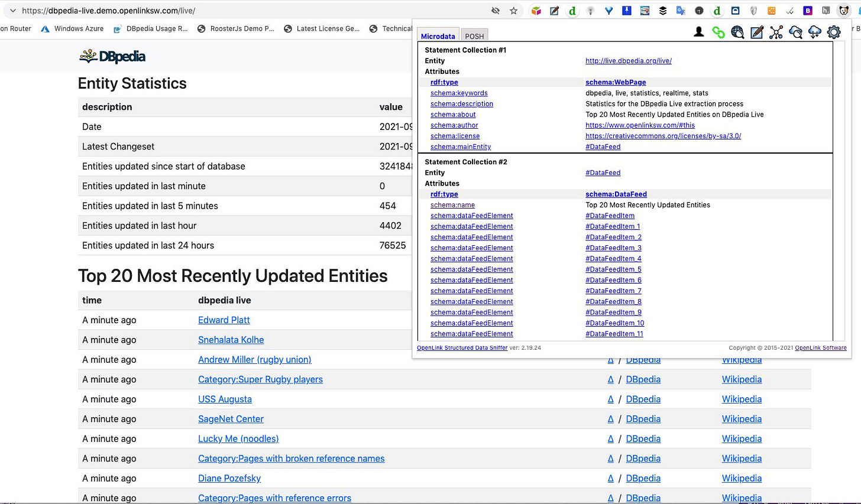Click the grey shield extension icon
The image size is (861, 504).
(x=753, y=11)
